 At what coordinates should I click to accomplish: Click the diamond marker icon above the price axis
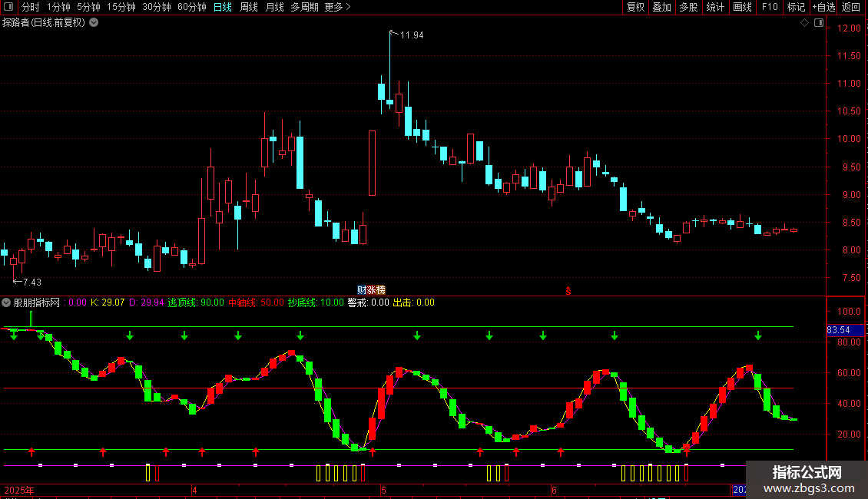(805, 23)
